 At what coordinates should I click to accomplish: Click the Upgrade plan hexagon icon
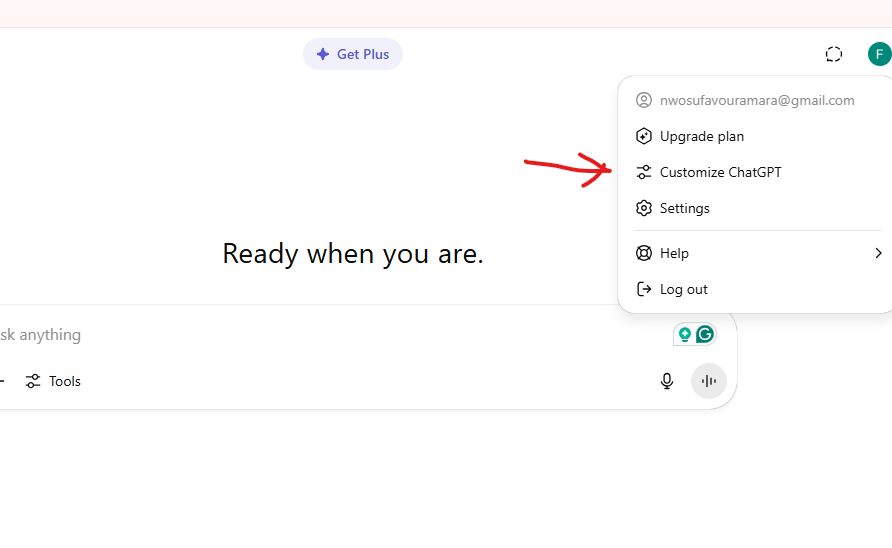[x=643, y=136]
